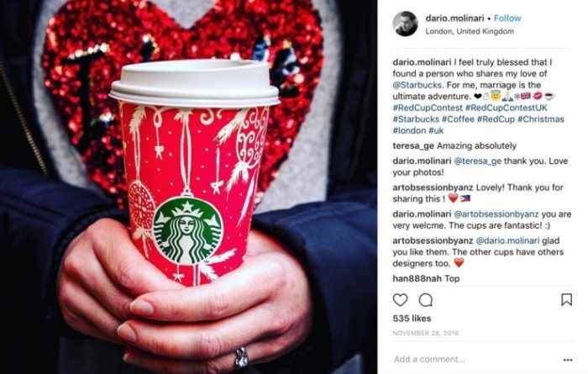Visit han888nah commenter profile
The image size is (588, 374).
tap(417, 278)
